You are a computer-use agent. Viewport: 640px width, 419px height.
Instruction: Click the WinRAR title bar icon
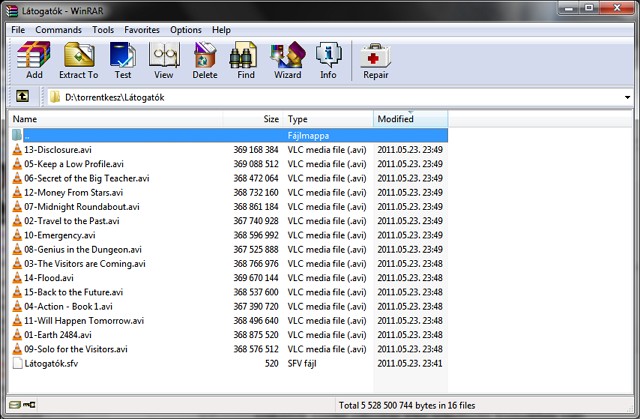pyautogui.click(x=12, y=11)
